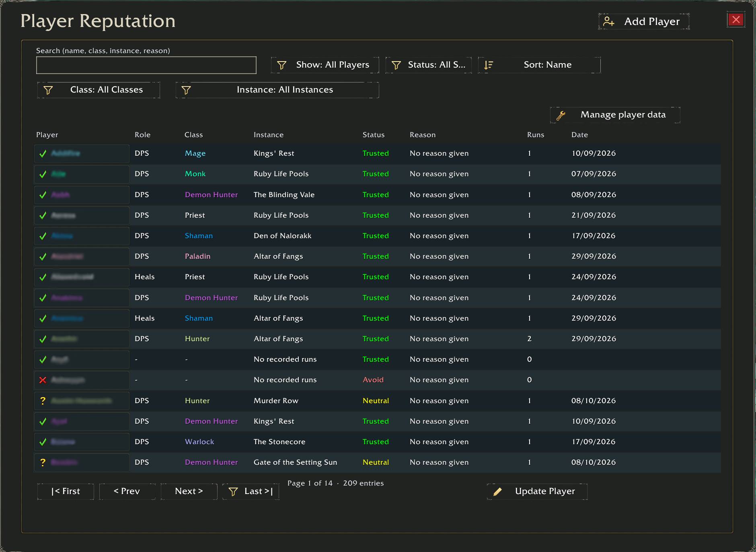Click the Player column header
The height and width of the screenshot is (552, 756).
click(47, 135)
